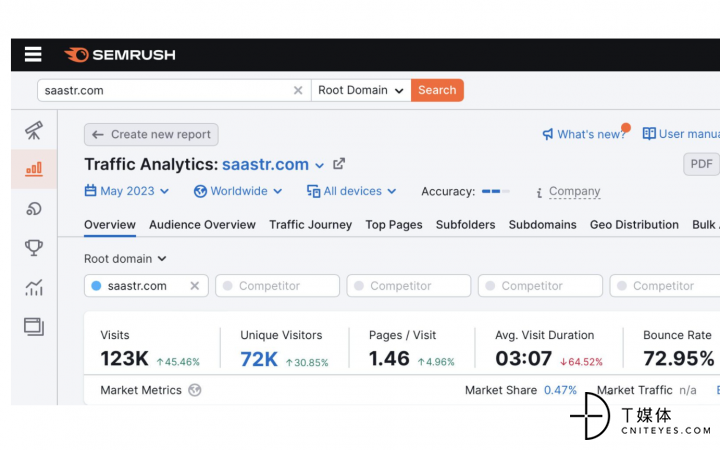This screenshot has height=450, width=720.
Task: Open the What's new link
Action: [x=584, y=134]
